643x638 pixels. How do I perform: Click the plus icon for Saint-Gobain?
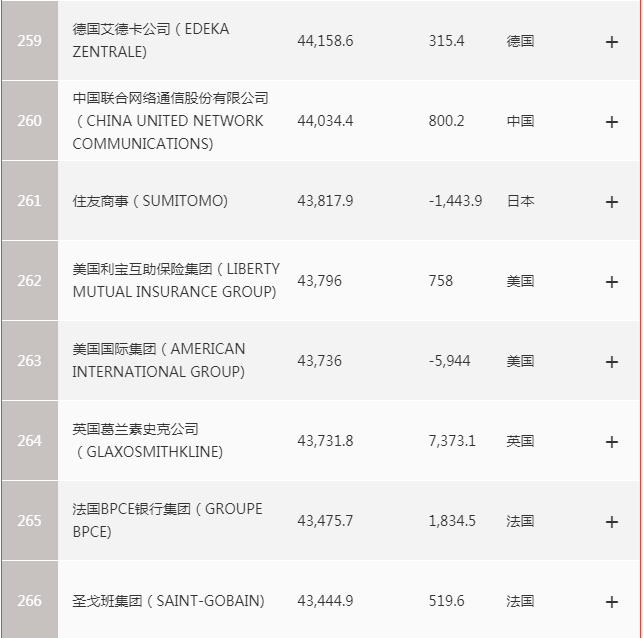click(x=612, y=602)
